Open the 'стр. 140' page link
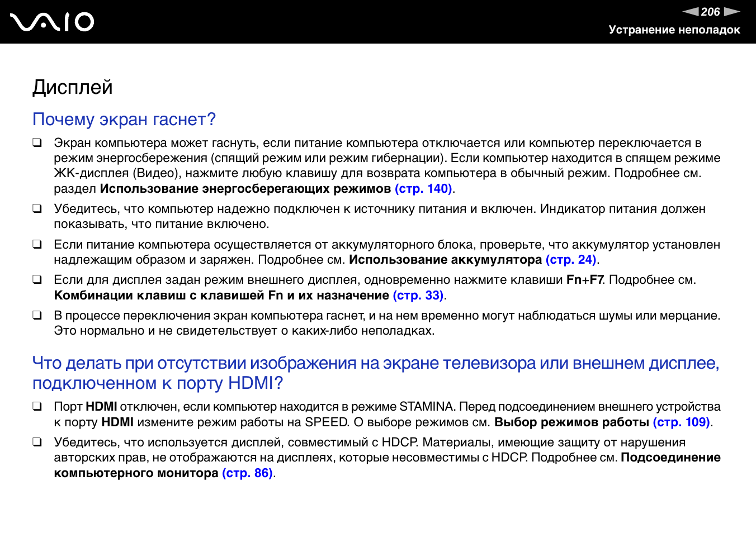 [x=423, y=189]
